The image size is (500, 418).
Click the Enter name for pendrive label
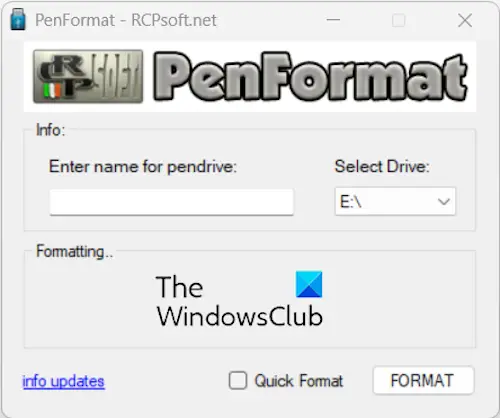143,166
